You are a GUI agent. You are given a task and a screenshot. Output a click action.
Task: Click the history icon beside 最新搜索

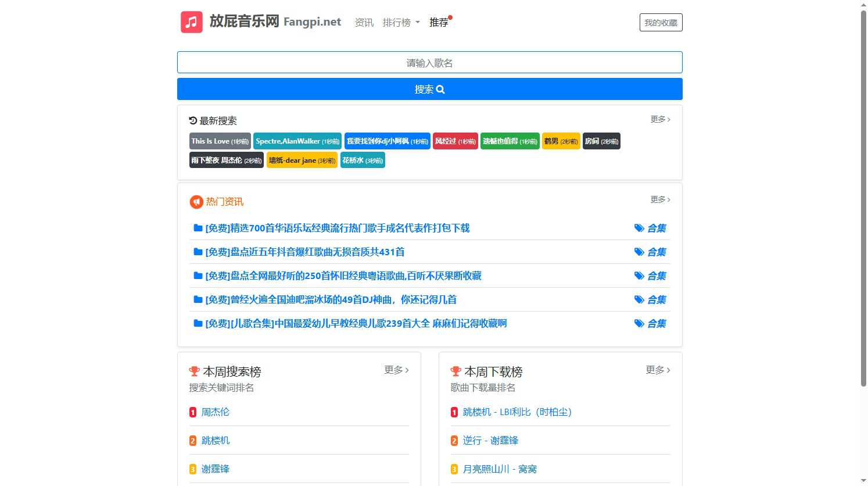tap(193, 120)
